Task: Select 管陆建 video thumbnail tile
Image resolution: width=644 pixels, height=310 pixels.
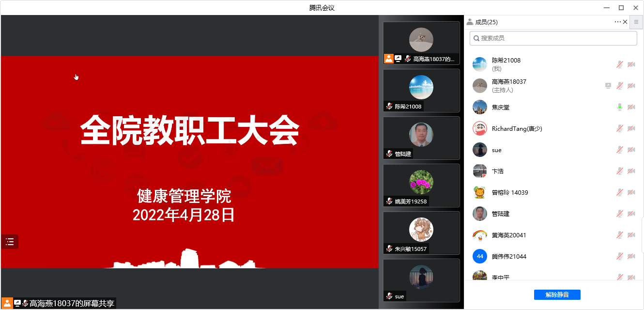Action: (421, 138)
